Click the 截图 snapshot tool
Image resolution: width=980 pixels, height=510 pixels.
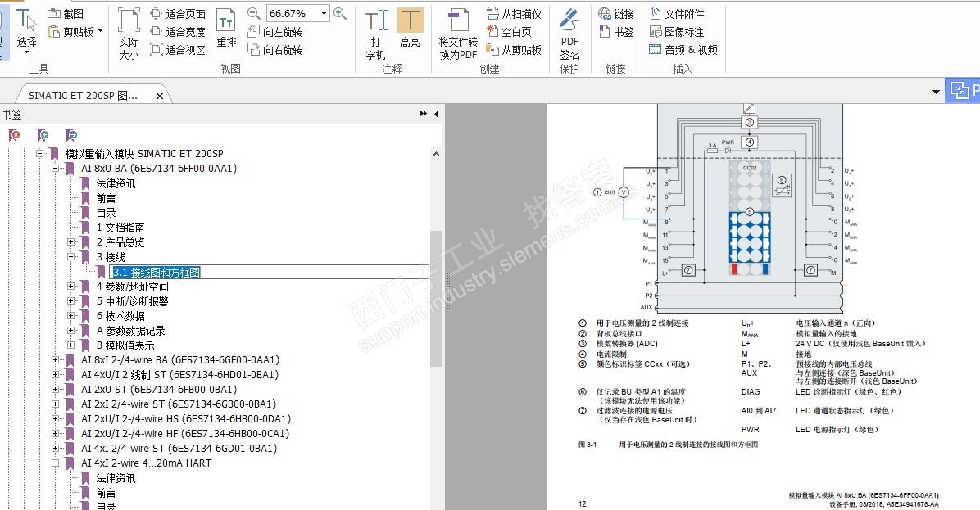click(x=66, y=13)
